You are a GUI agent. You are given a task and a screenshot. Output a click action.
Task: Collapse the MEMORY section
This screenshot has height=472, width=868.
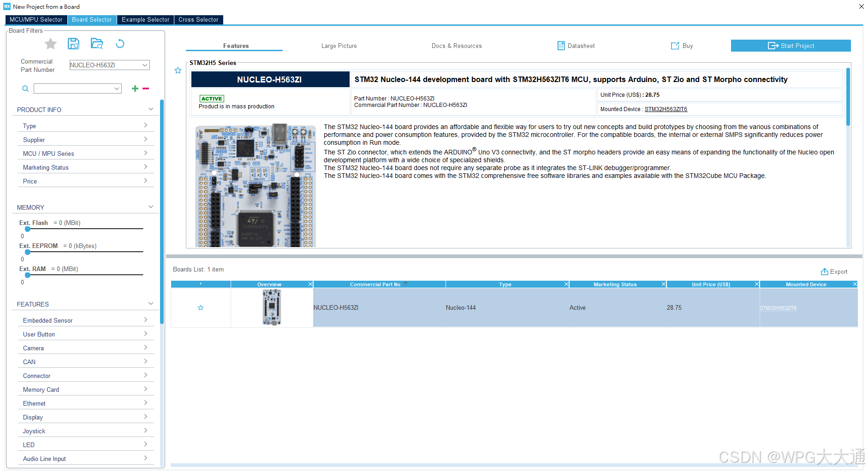(151, 207)
